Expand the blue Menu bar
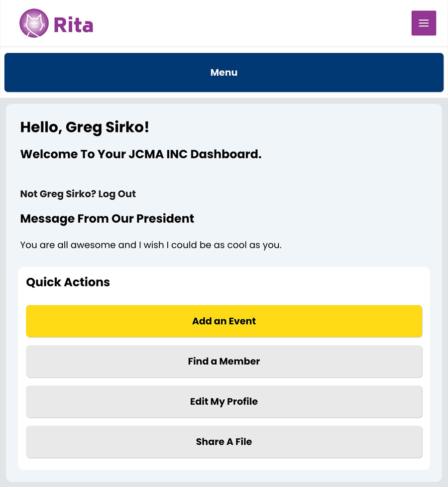The width and height of the screenshot is (448, 487). coord(224,73)
